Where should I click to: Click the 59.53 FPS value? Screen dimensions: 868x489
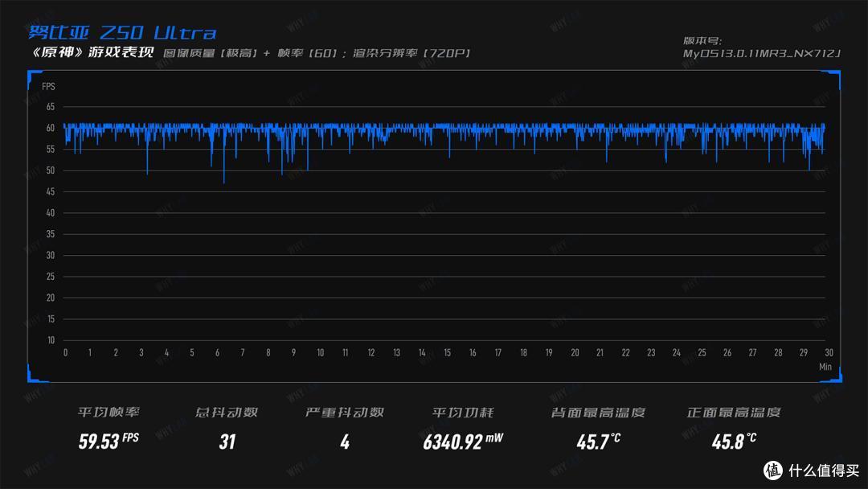coord(108,442)
